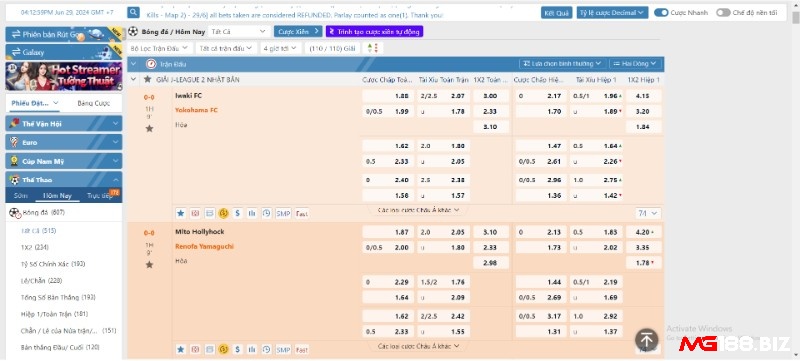Open the Galaxy button
Image resolution: width=800 pixels, height=361 pixels.
pyautogui.click(x=64, y=52)
